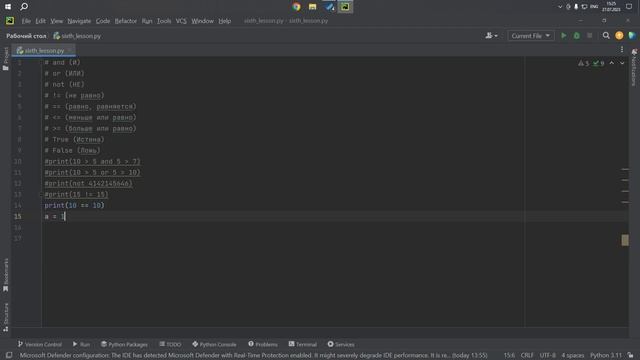Change the 4 spaces indent setting
The height and width of the screenshot is (360, 640).
(573, 356)
